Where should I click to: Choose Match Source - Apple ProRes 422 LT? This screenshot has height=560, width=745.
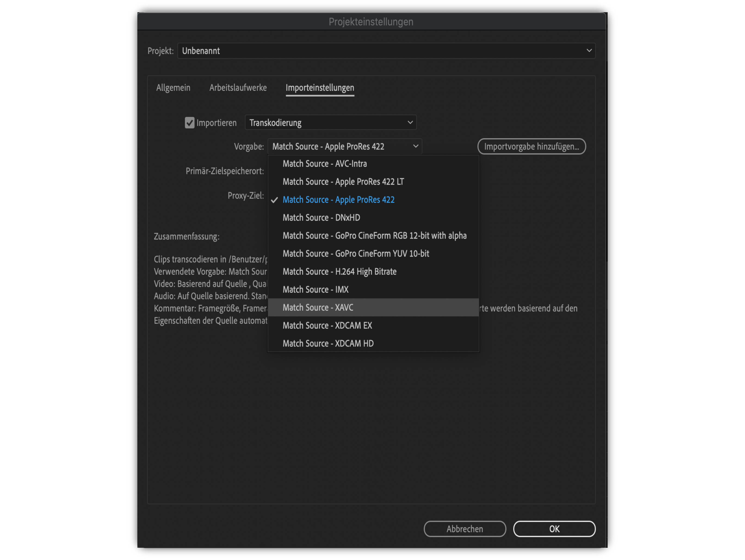[x=343, y=182]
